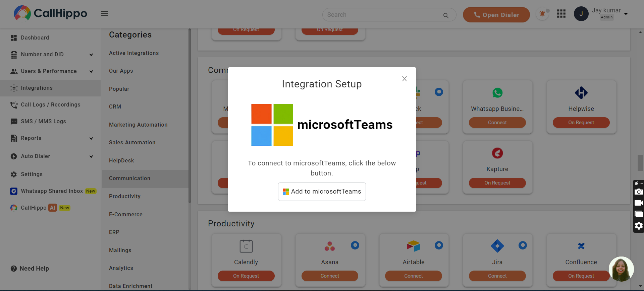Click the Whatsapp Shared Inbox icon
The image size is (644, 291).
click(x=14, y=191)
